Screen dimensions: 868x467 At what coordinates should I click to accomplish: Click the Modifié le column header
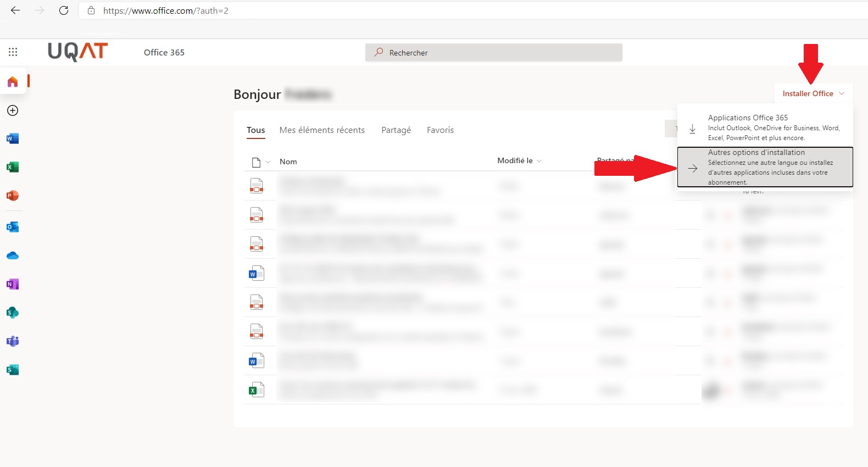click(x=515, y=160)
